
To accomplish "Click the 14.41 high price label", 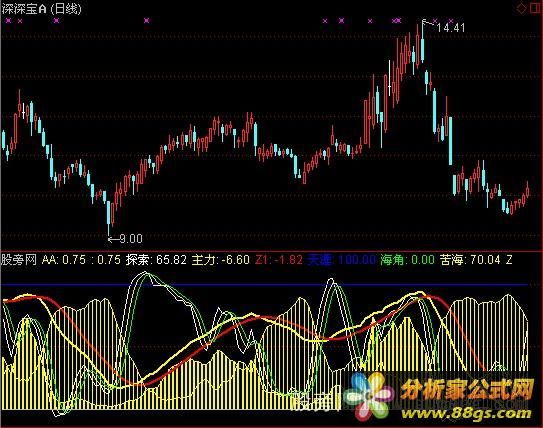I will [x=451, y=28].
